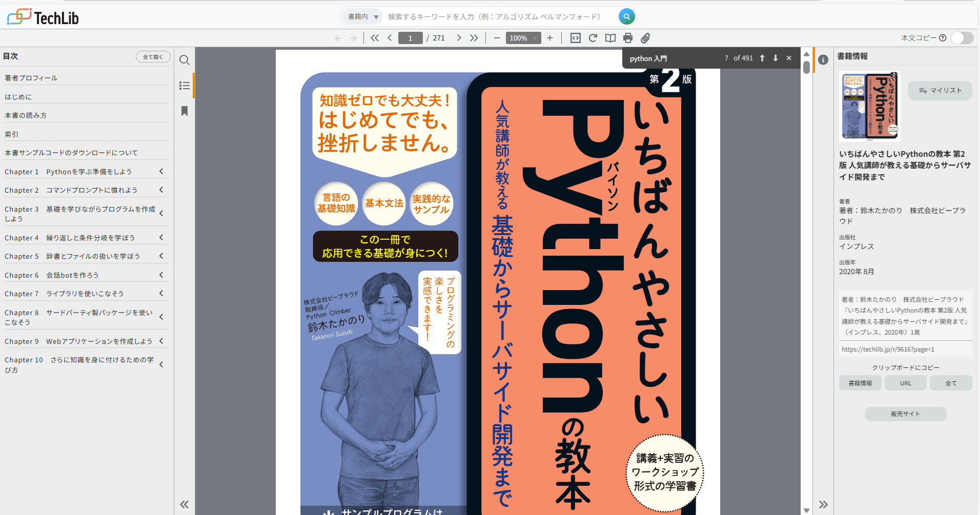
Task: Add book via マイリスト button
Action: pos(940,91)
